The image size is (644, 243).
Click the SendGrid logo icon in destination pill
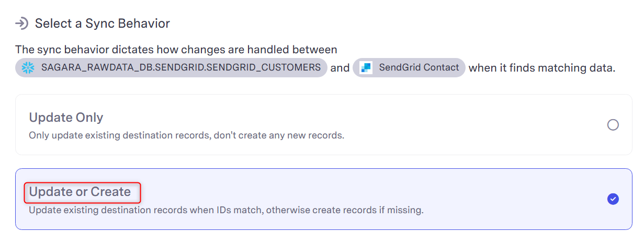tap(366, 67)
